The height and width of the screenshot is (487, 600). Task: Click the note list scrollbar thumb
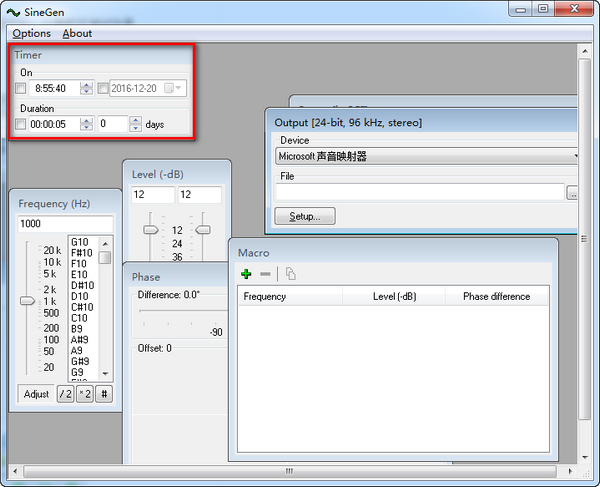click(x=105, y=257)
